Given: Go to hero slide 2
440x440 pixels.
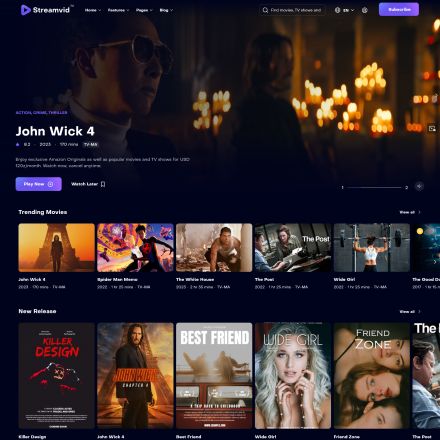Looking at the screenshot, I should [406, 187].
